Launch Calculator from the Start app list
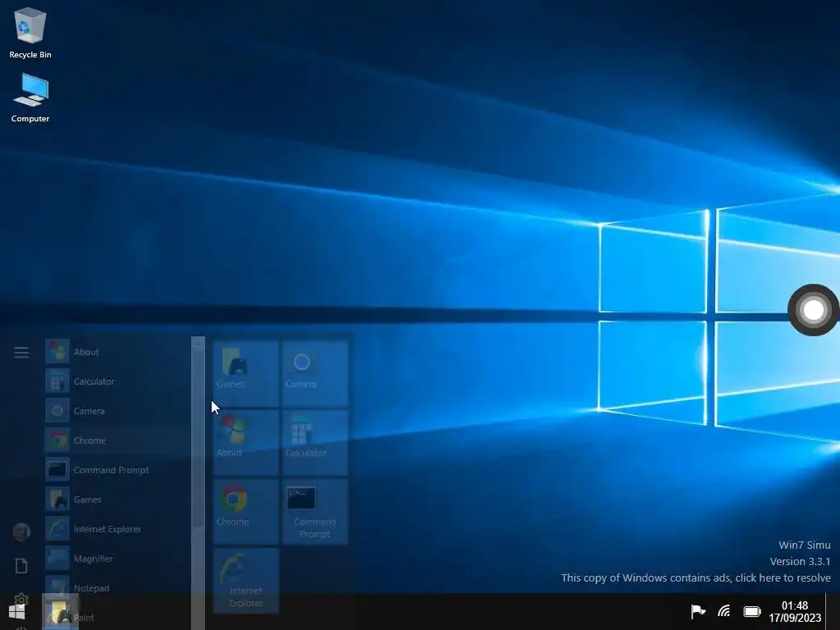Viewport: 840px width, 630px height. (x=116, y=381)
